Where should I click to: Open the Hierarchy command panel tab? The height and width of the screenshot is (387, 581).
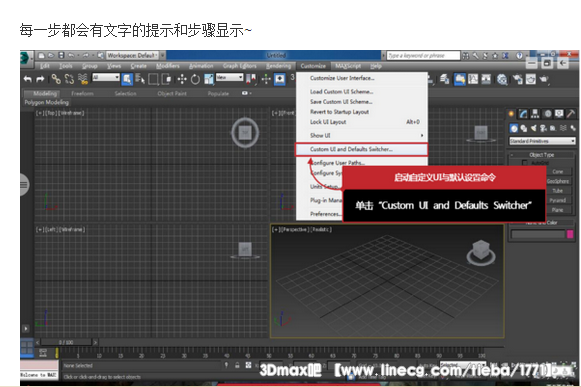[x=535, y=114]
